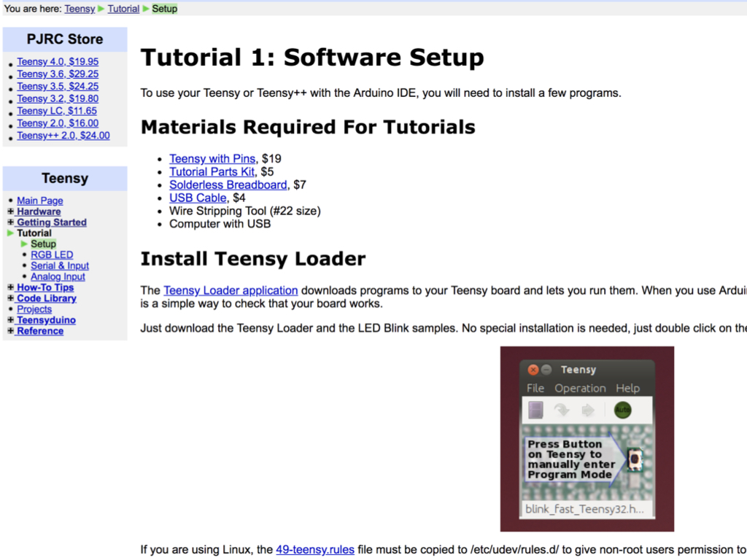Expand the Getting Started plus icon
The width and height of the screenshot is (747, 560).
tap(10, 222)
